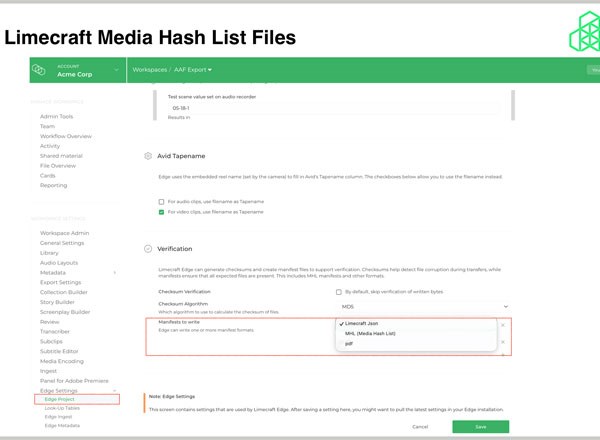Open File Overview
The height and width of the screenshot is (440, 600).
(58, 166)
